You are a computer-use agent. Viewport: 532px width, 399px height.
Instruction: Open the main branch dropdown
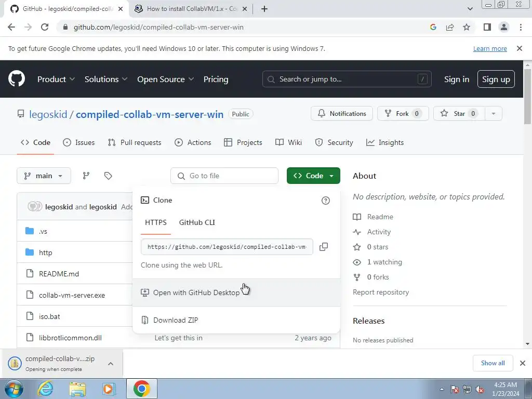(44, 176)
